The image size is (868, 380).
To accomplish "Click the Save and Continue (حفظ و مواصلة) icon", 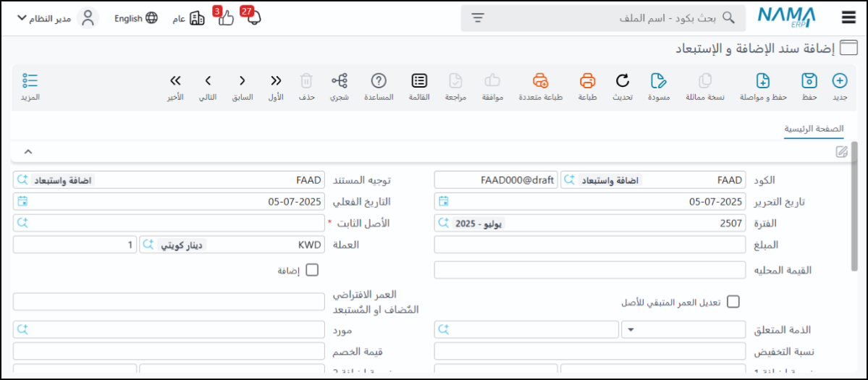I will pos(762,81).
